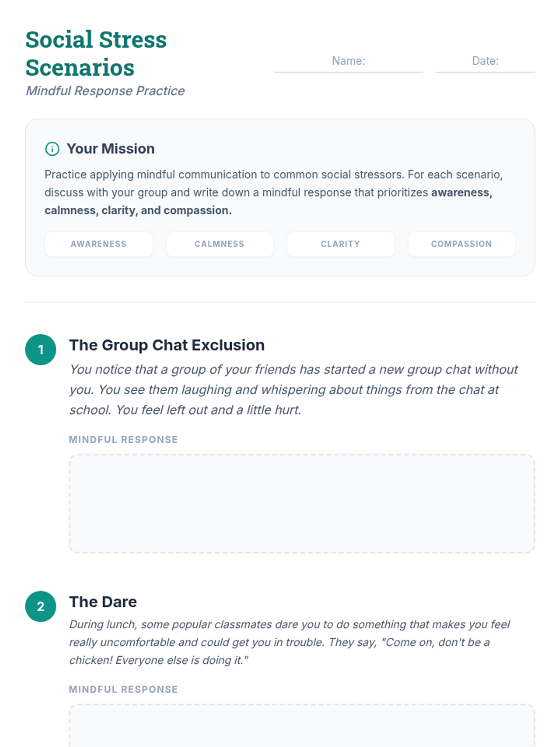Select the CALMNESS tag
Viewport: 560px width, 747px height.
[x=219, y=244]
